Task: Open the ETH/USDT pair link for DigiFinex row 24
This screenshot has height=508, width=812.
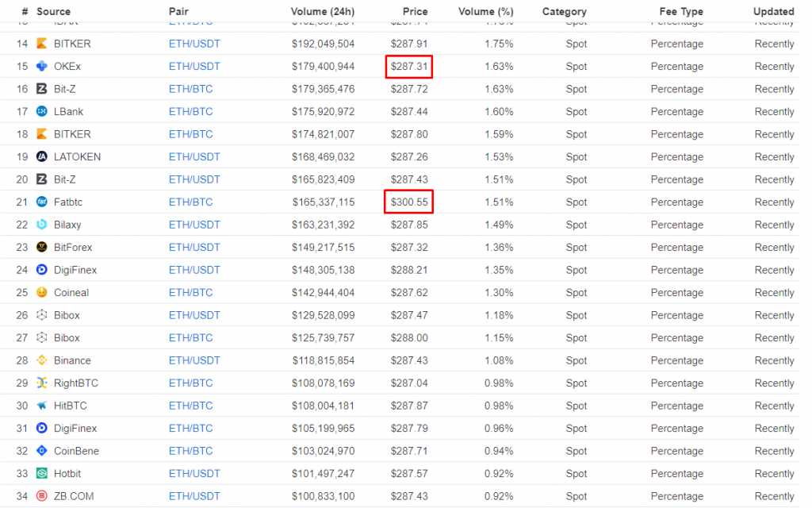Action: 195,270
